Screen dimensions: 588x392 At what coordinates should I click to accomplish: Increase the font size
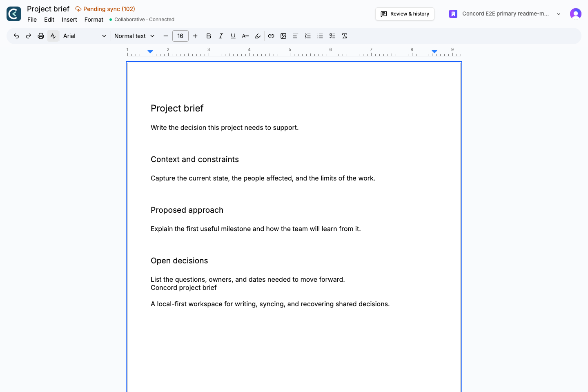point(195,36)
